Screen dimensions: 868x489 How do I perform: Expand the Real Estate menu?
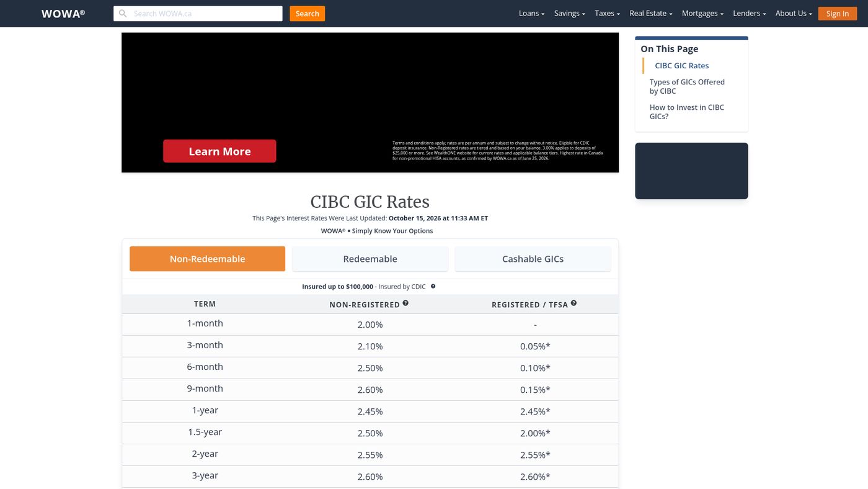tap(650, 14)
